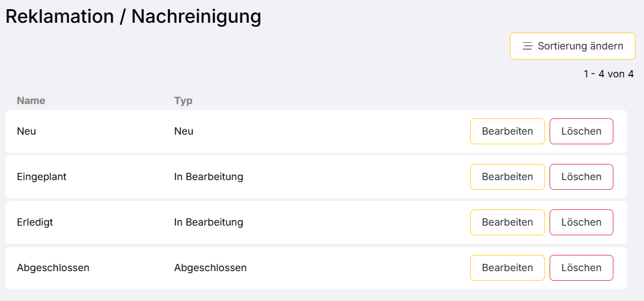Image resolution: width=644 pixels, height=301 pixels.
Task: Open the Sortierung ändern button
Action: 572,46
